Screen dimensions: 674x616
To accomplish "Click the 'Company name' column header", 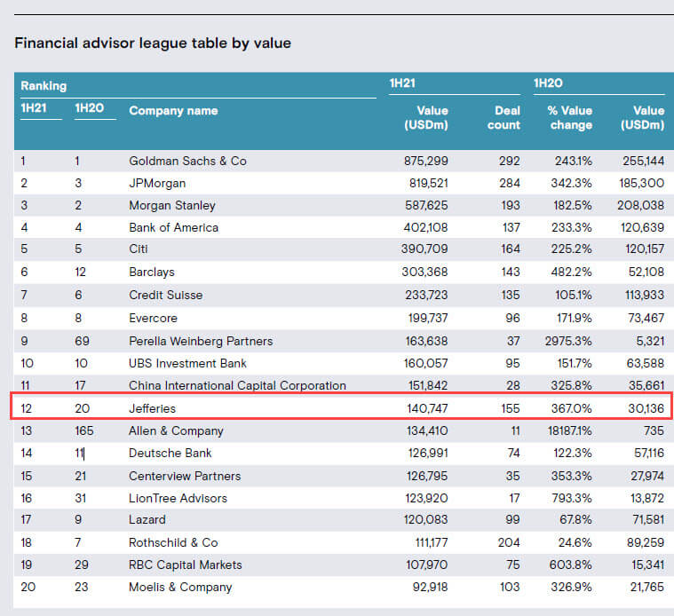I will pyautogui.click(x=173, y=111).
